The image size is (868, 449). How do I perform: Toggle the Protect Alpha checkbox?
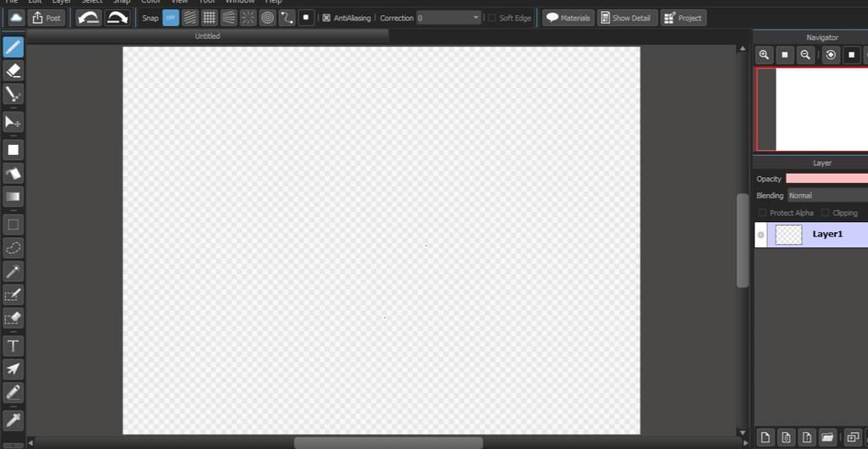tap(762, 213)
